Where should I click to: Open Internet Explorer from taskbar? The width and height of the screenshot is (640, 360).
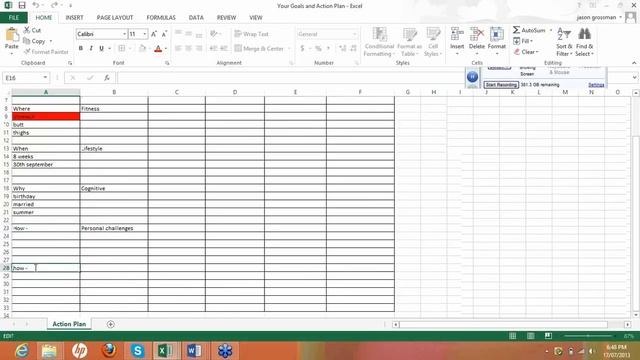pyautogui.click(x=22, y=351)
